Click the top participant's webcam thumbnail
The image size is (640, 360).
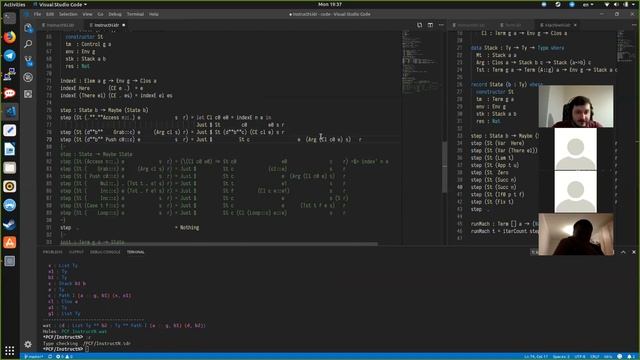(x=576, y=106)
